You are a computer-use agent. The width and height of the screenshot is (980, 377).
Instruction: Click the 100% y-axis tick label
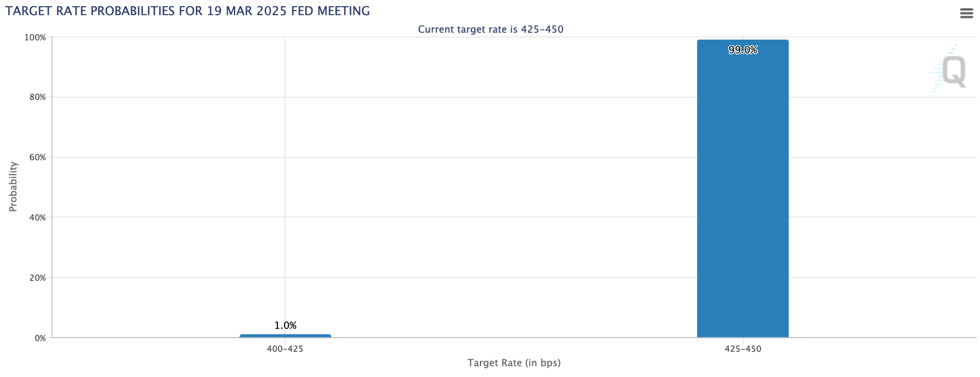[x=35, y=37]
